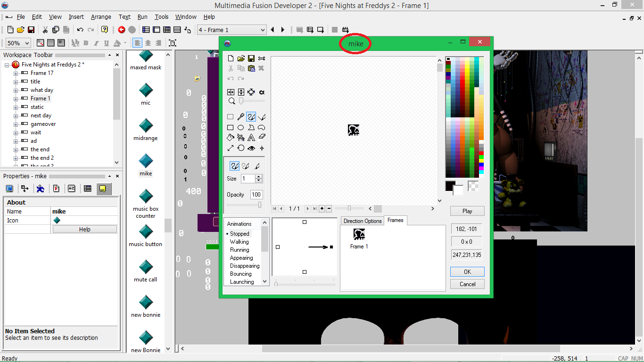This screenshot has width=644, height=362.
Task: Click the flip vertically icon
Action: 241,92
